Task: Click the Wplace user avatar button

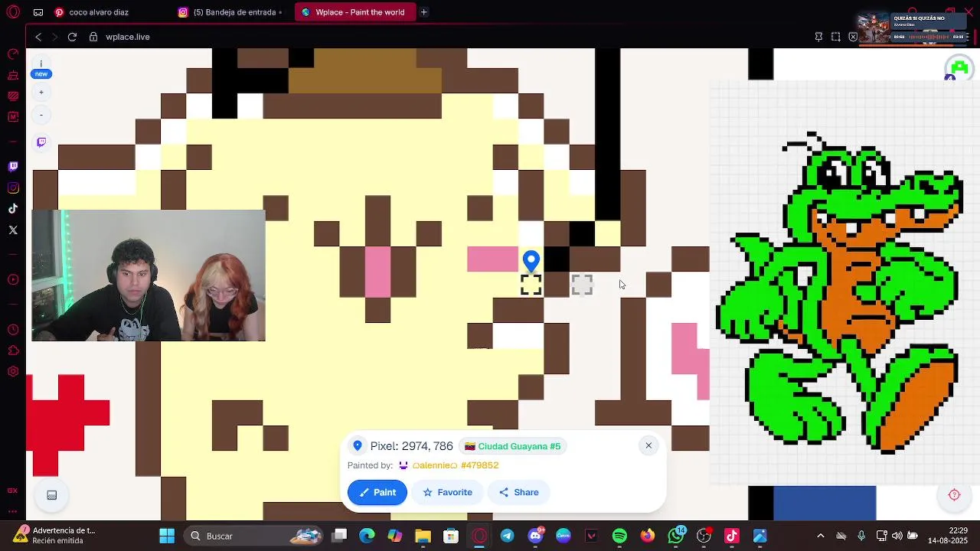Action: [959, 67]
